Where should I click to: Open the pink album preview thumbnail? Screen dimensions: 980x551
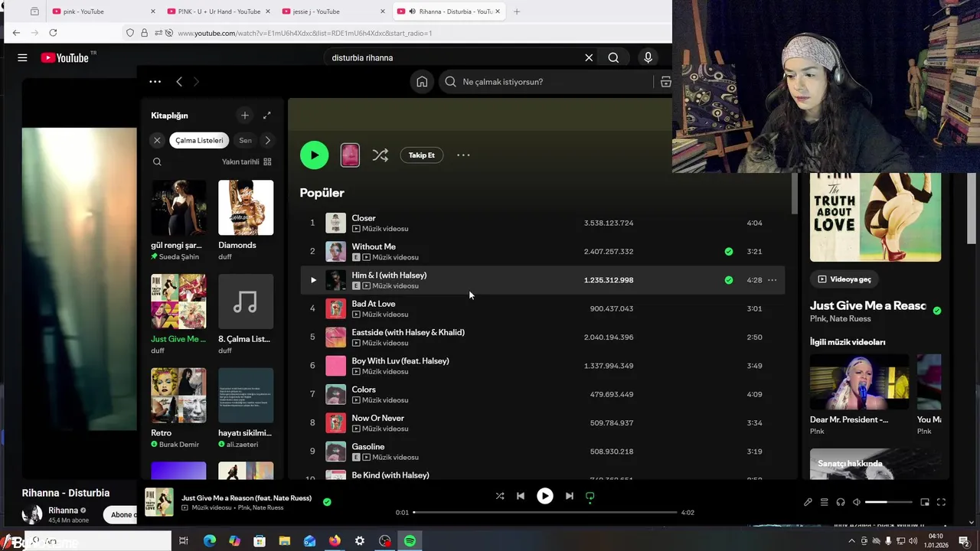click(350, 155)
